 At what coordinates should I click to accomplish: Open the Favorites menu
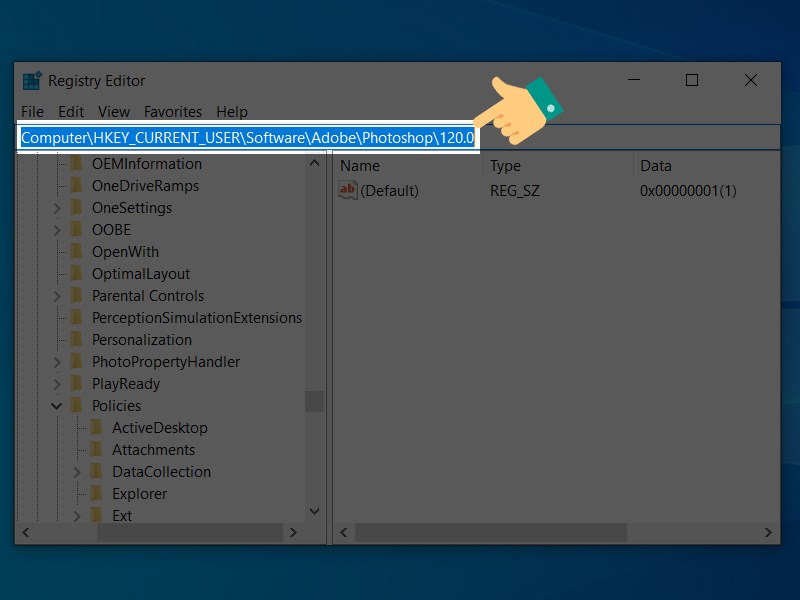(173, 112)
